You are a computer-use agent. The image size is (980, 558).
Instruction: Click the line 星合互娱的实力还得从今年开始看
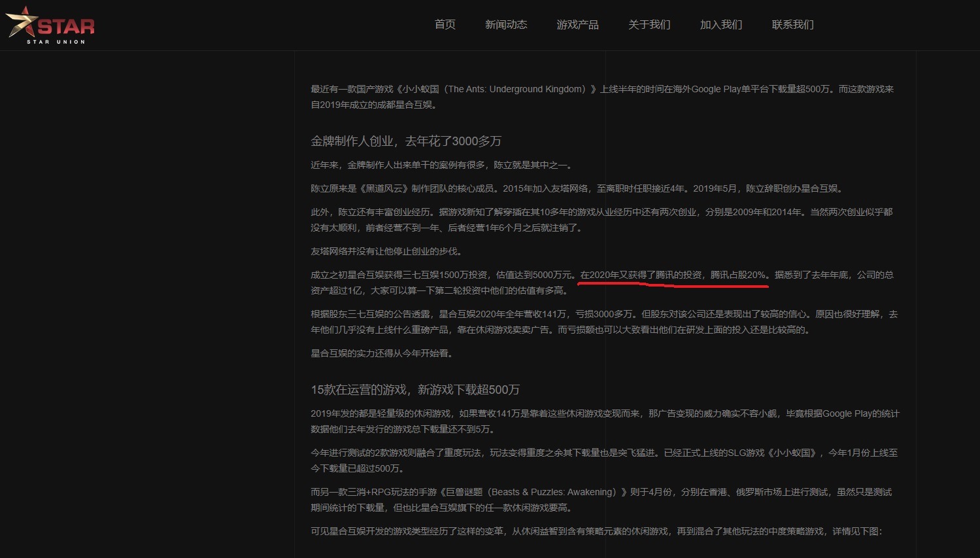click(382, 353)
